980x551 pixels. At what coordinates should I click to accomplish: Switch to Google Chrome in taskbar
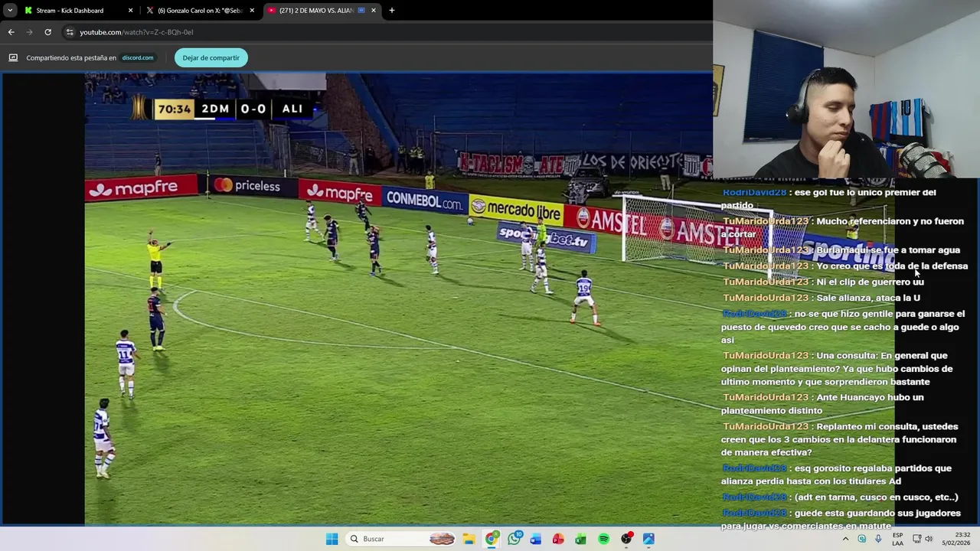coord(492,539)
